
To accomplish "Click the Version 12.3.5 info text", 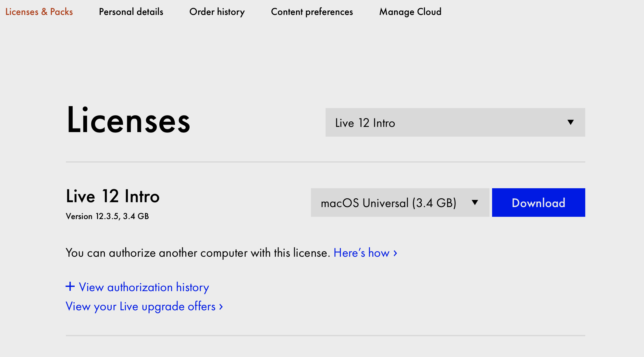I will coord(107,216).
